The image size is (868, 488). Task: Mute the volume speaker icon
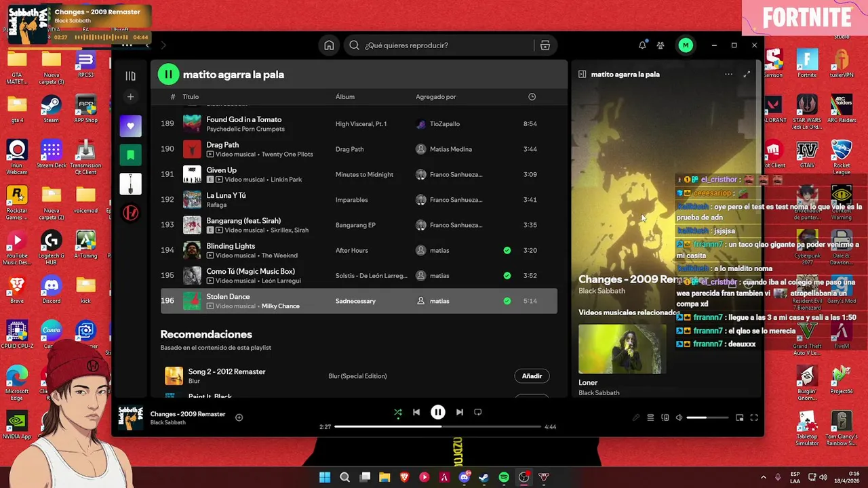(x=679, y=418)
